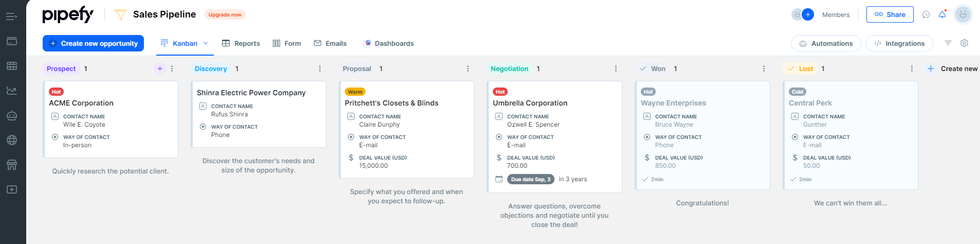
Task: Open the Wayne Enterprises card
Action: 702,135
